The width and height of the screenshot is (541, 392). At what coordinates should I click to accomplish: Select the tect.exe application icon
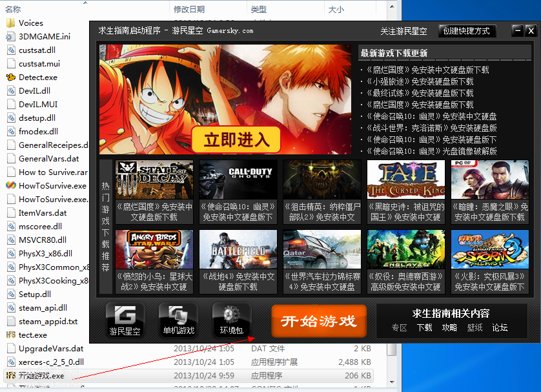[x=11, y=335]
